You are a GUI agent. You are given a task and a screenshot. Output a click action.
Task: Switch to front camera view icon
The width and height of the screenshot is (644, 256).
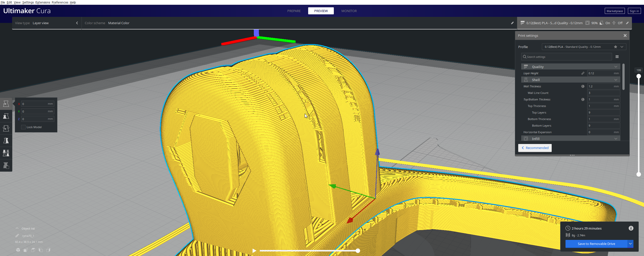click(x=25, y=250)
